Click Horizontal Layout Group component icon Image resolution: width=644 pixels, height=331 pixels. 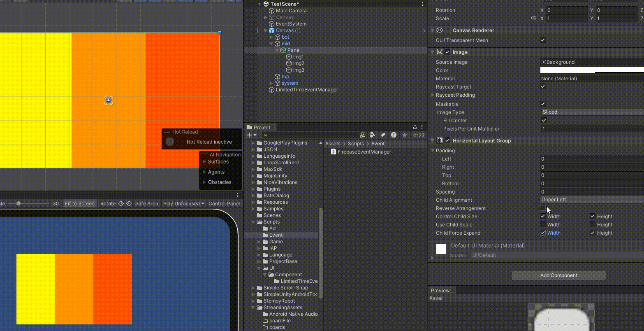(x=440, y=141)
